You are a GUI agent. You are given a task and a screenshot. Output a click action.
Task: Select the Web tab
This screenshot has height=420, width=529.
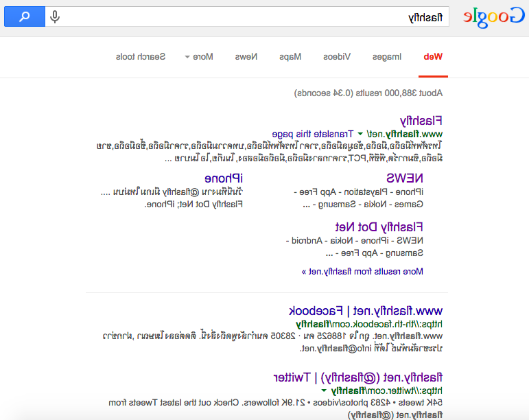[x=433, y=57]
